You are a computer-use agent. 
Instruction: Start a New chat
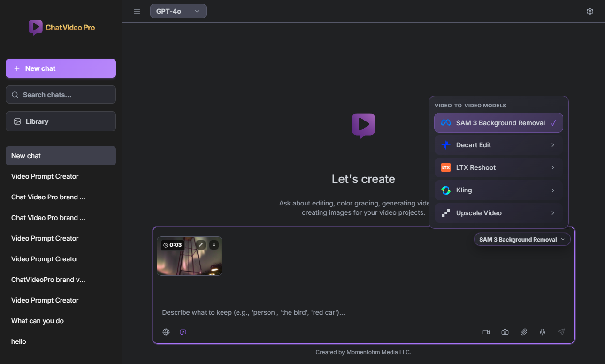(61, 68)
